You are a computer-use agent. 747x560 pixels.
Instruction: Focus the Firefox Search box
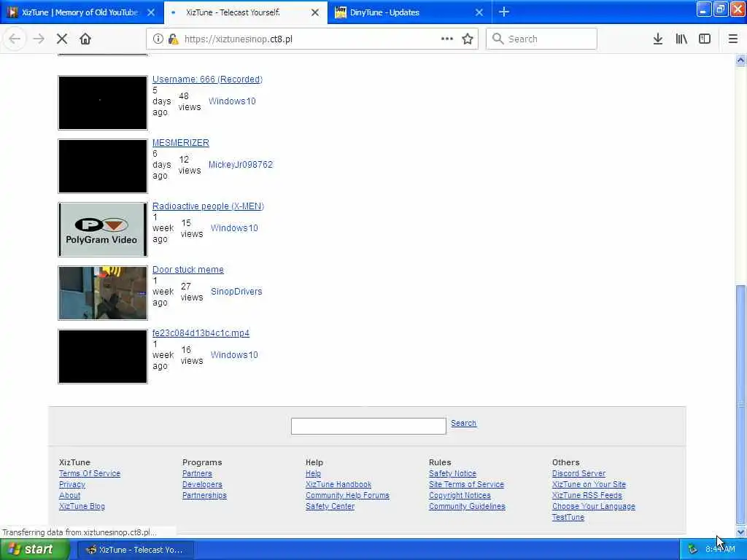point(542,39)
